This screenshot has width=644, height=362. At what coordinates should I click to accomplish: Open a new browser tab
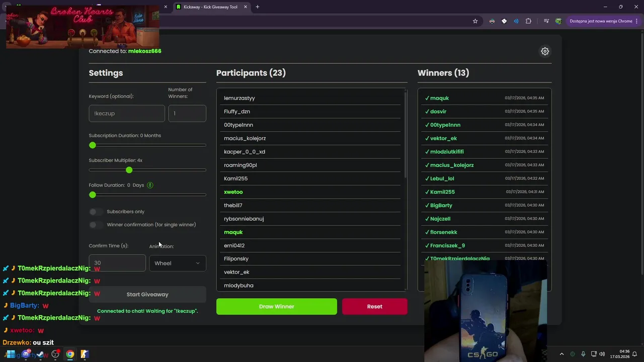click(258, 7)
